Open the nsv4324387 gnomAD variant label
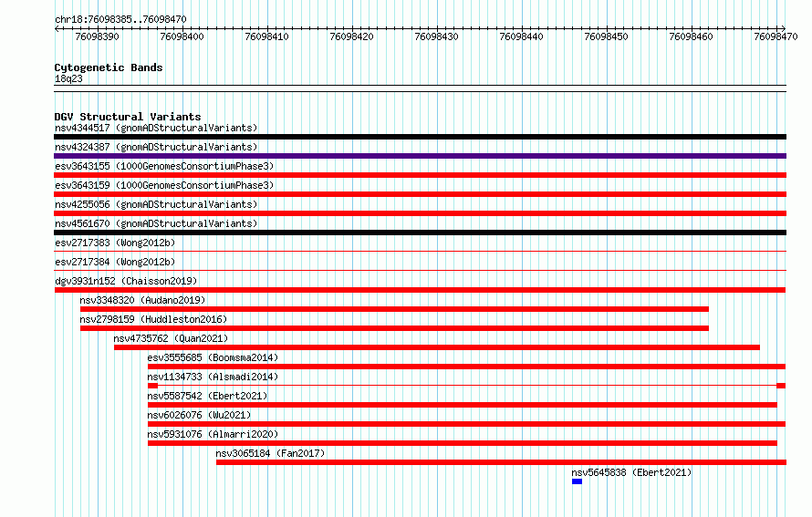Image resolution: width=812 pixels, height=517 pixels. 156,147
